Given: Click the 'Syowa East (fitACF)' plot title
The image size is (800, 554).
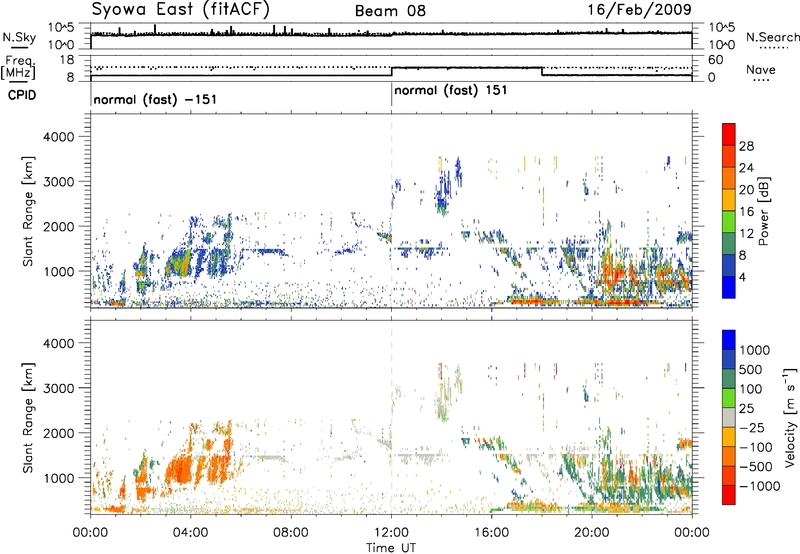Looking at the screenshot, I should pyautogui.click(x=181, y=10).
